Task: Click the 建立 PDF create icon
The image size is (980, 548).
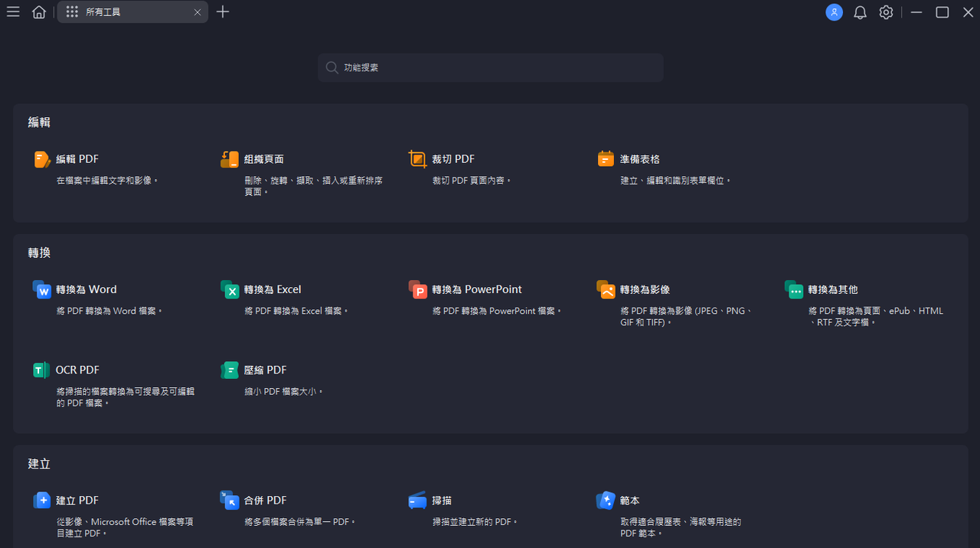Action: (x=42, y=501)
